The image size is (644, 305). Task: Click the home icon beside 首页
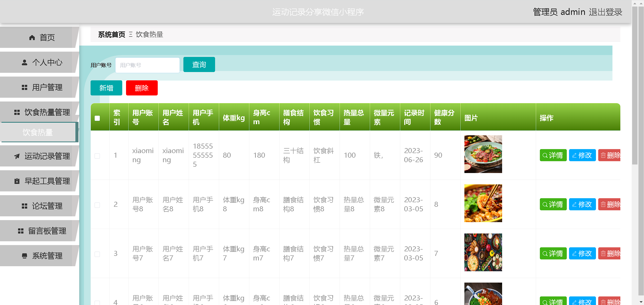(32, 38)
